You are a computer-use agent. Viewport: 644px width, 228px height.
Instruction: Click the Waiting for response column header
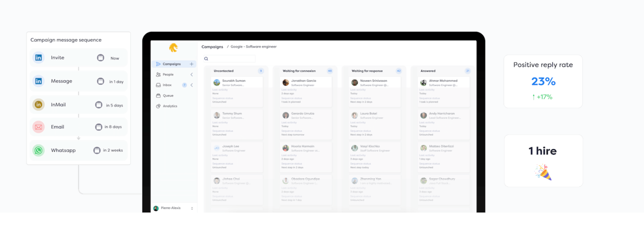pyautogui.click(x=367, y=71)
